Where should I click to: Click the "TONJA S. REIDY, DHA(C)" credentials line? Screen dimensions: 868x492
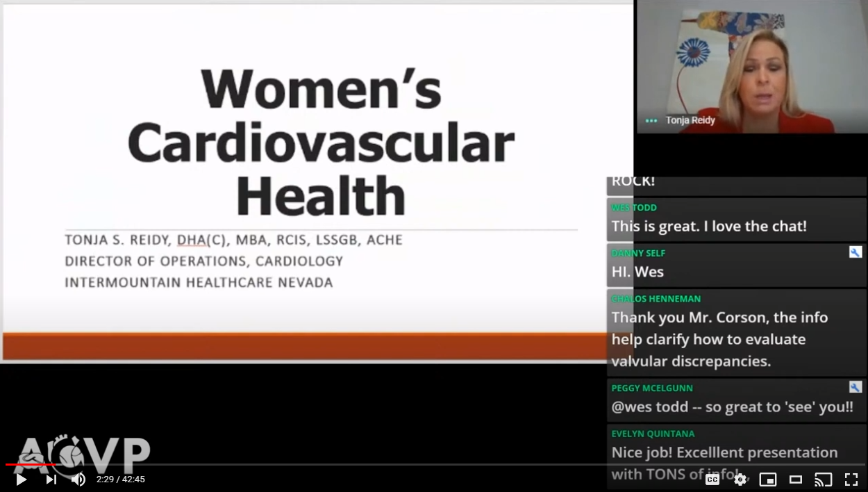[234, 240]
